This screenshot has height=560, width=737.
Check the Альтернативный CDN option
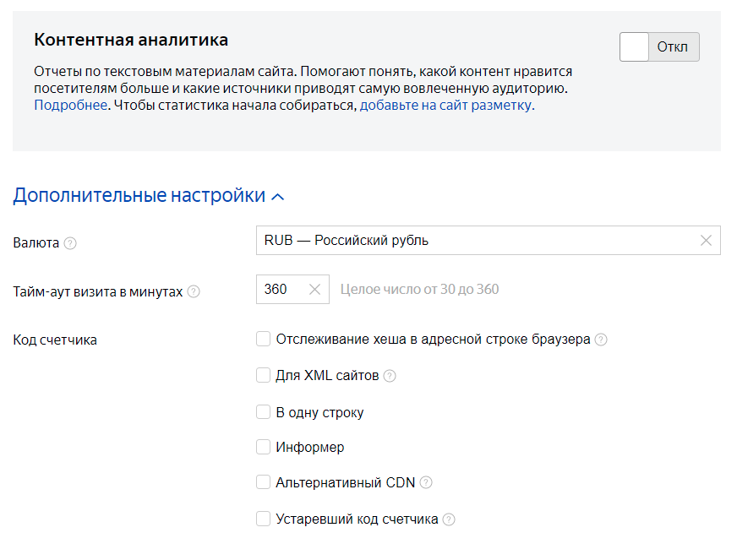click(263, 483)
